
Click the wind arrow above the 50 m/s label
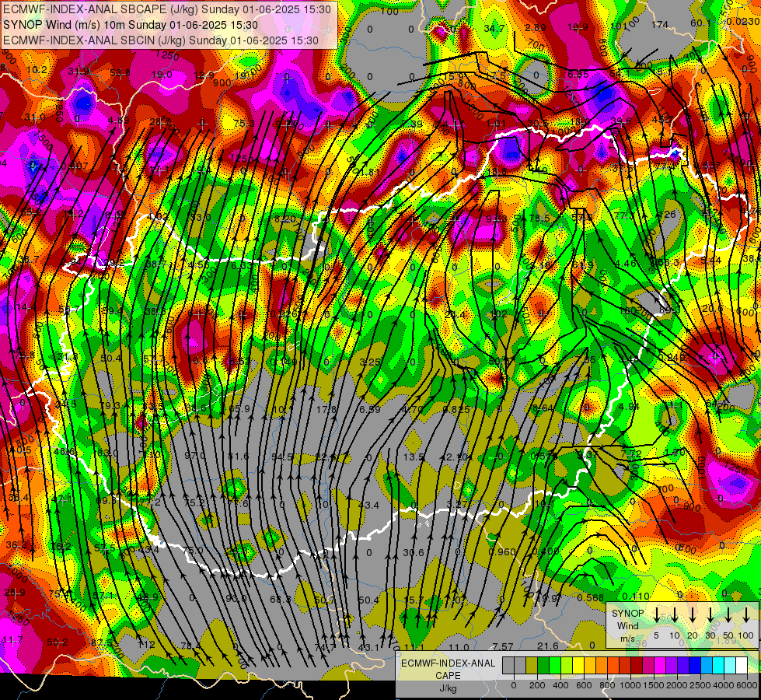coord(728,614)
